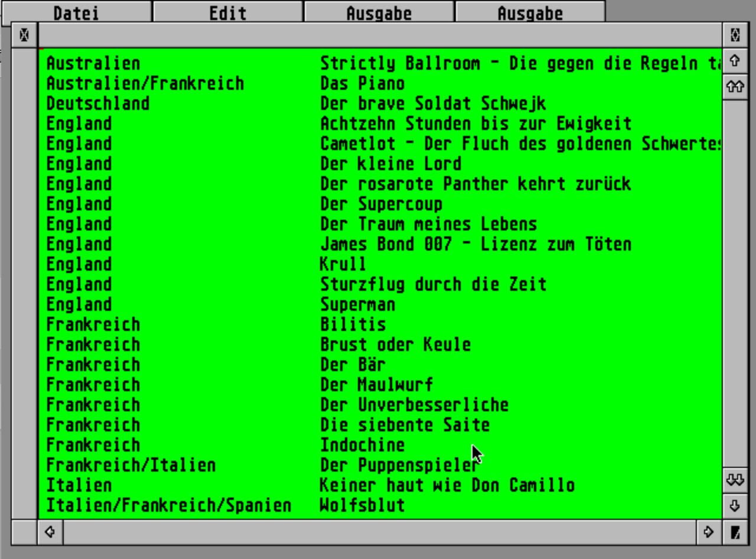Click the double down arrow to page down
This screenshot has width=756, height=559.
pyautogui.click(x=735, y=480)
